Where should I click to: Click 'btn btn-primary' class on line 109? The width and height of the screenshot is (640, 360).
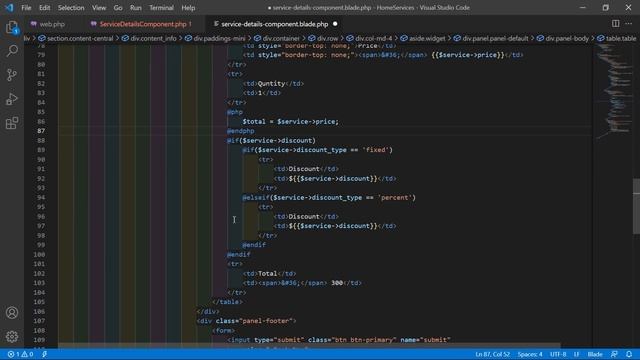[364, 340]
